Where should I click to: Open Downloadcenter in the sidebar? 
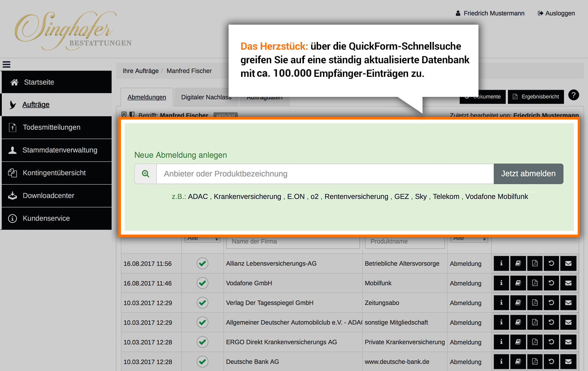click(x=57, y=196)
